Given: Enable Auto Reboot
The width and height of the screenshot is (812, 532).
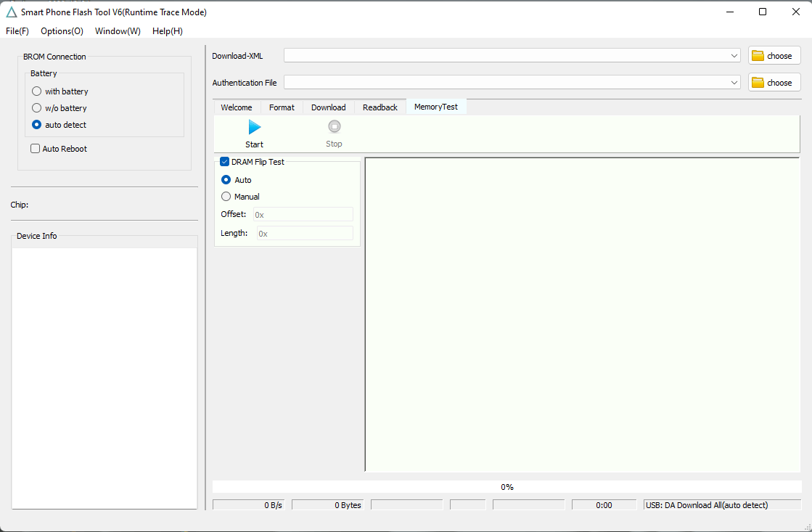Looking at the screenshot, I should (34, 148).
